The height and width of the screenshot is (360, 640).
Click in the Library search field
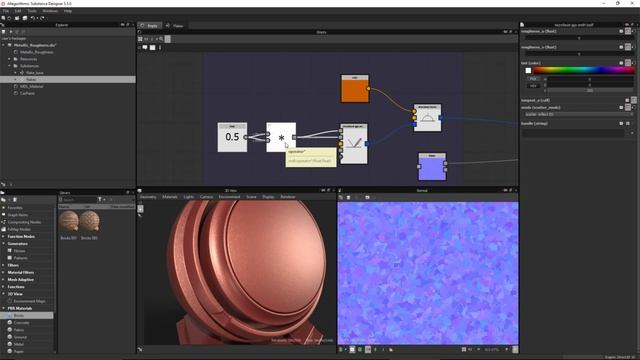coord(78,200)
